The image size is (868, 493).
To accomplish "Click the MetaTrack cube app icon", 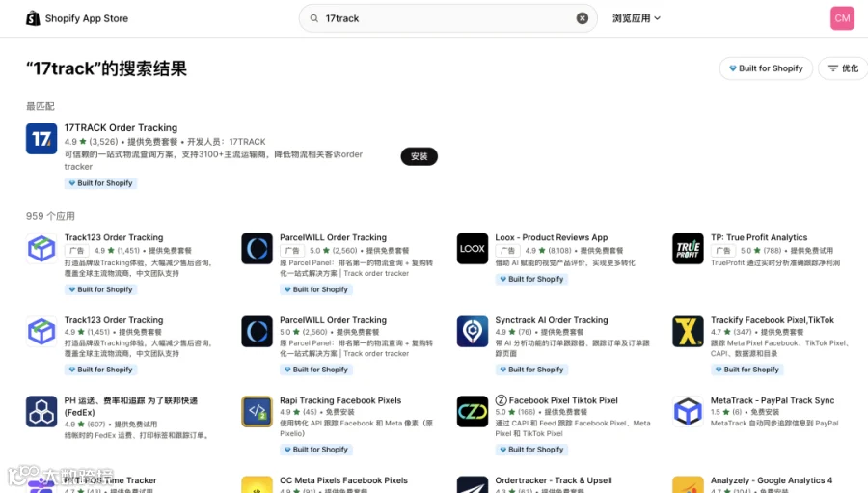I will tap(688, 411).
